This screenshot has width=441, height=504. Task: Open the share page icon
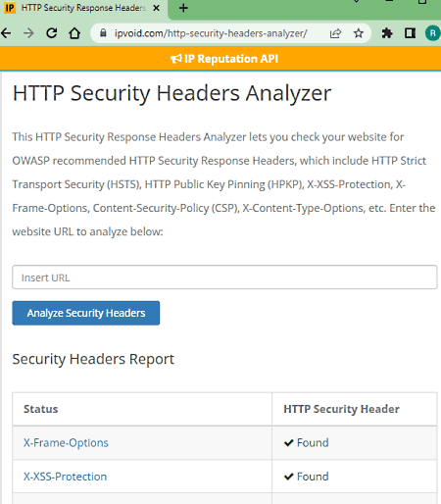335,33
